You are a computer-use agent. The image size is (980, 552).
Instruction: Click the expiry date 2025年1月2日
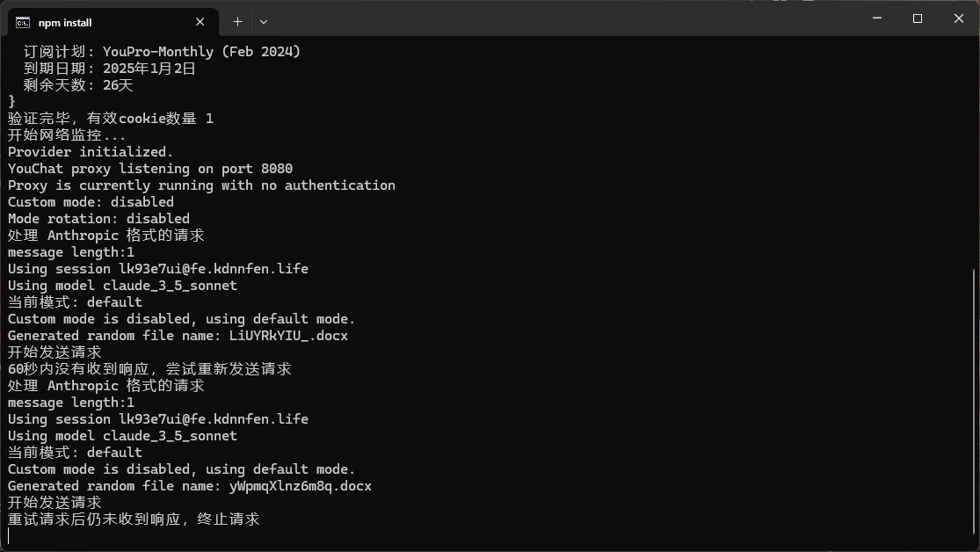point(149,69)
